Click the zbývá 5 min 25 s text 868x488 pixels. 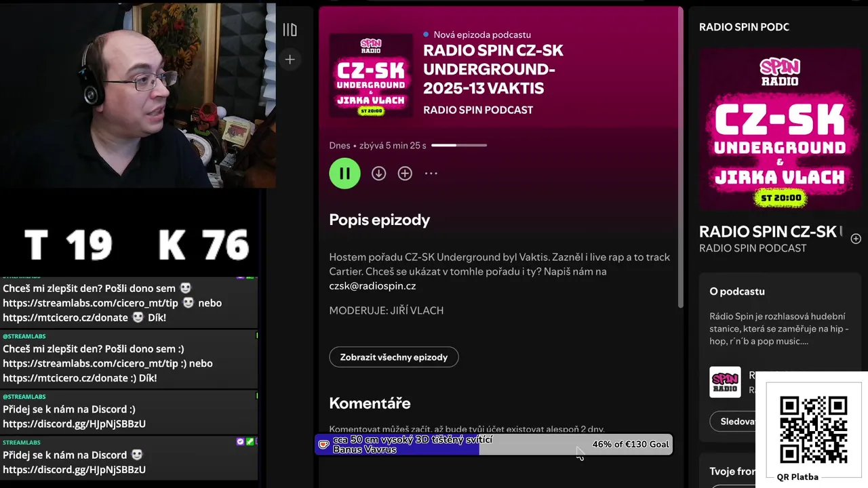[x=393, y=145]
